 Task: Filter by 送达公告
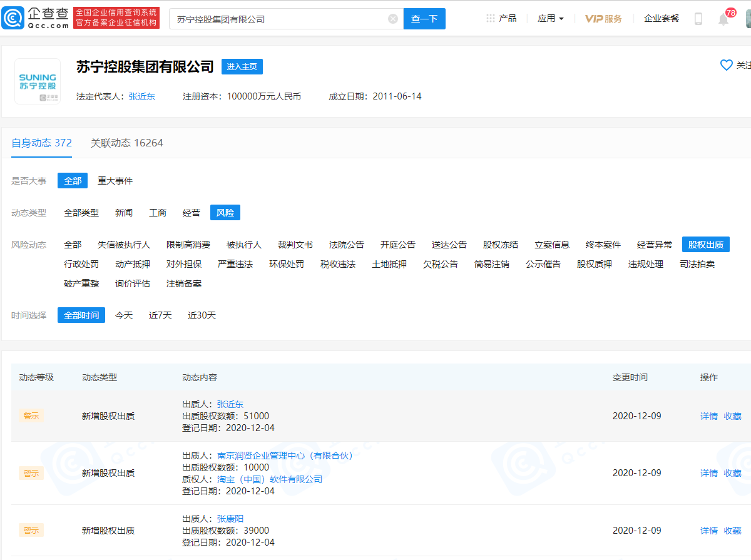coord(449,245)
